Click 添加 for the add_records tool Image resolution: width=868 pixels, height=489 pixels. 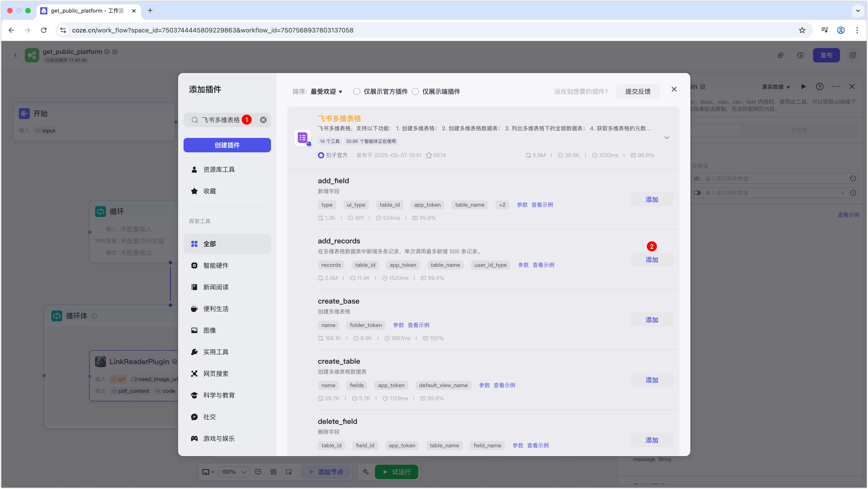[652, 260]
